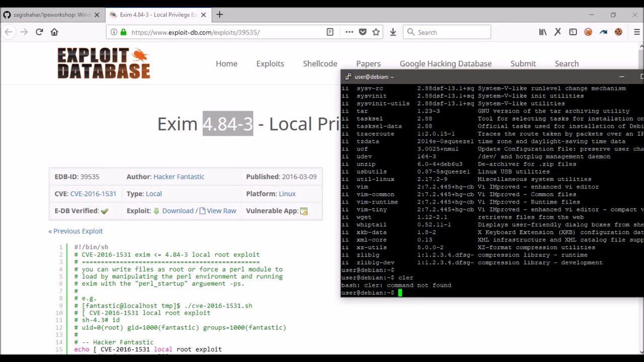The height and width of the screenshot is (362, 644).
Task: Open the Submit page
Action: (x=523, y=63)
